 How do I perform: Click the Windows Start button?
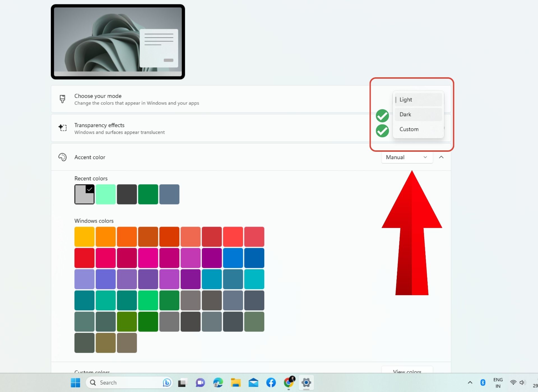tap(75, 382)
